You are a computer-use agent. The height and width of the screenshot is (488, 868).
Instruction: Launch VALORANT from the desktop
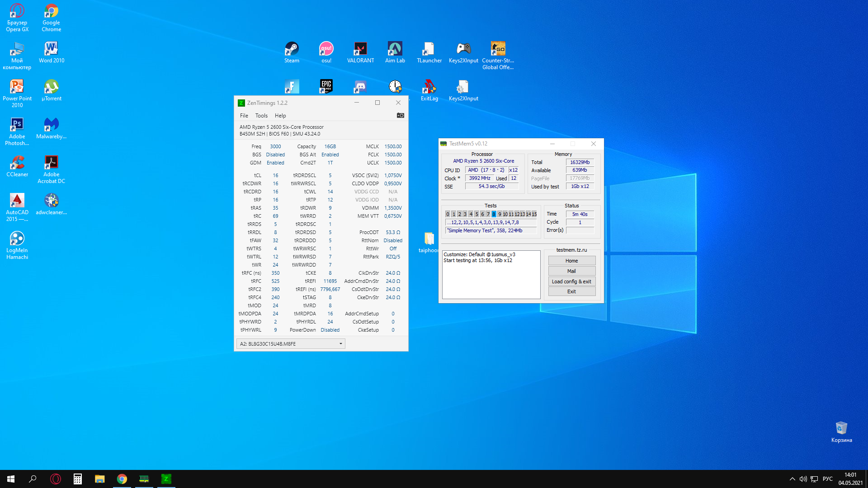(360, 49)
